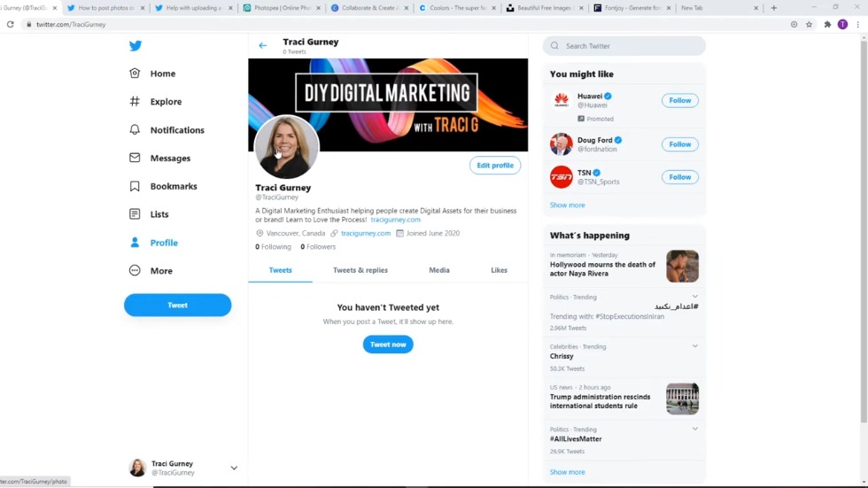
Task: Expand options for the Chrissy trend
Action: (694, 346)
